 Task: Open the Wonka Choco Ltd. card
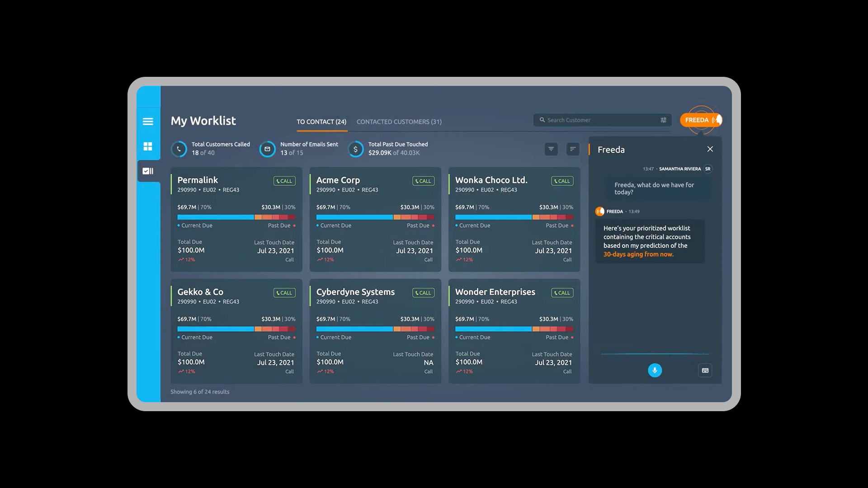tap(491, 180)
